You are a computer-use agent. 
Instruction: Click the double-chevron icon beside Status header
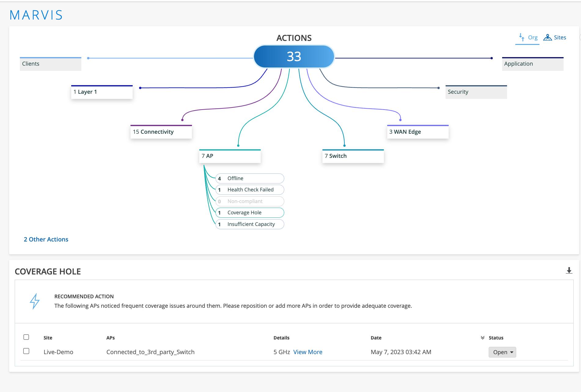(483, 338)
